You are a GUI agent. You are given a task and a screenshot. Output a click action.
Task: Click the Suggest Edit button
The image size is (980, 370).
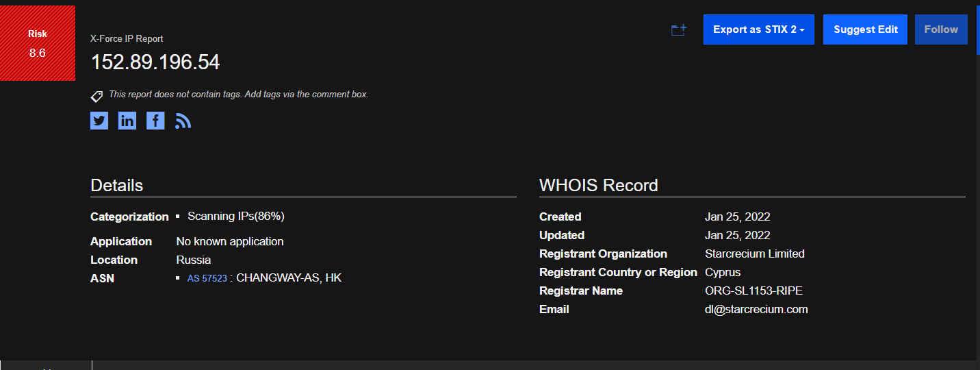point(865,29)
